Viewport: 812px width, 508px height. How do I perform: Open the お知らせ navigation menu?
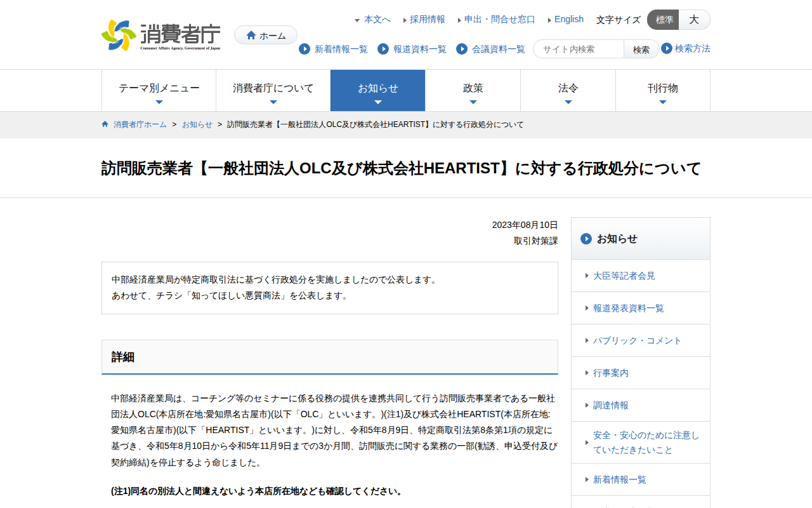click(x=377, y=91)
